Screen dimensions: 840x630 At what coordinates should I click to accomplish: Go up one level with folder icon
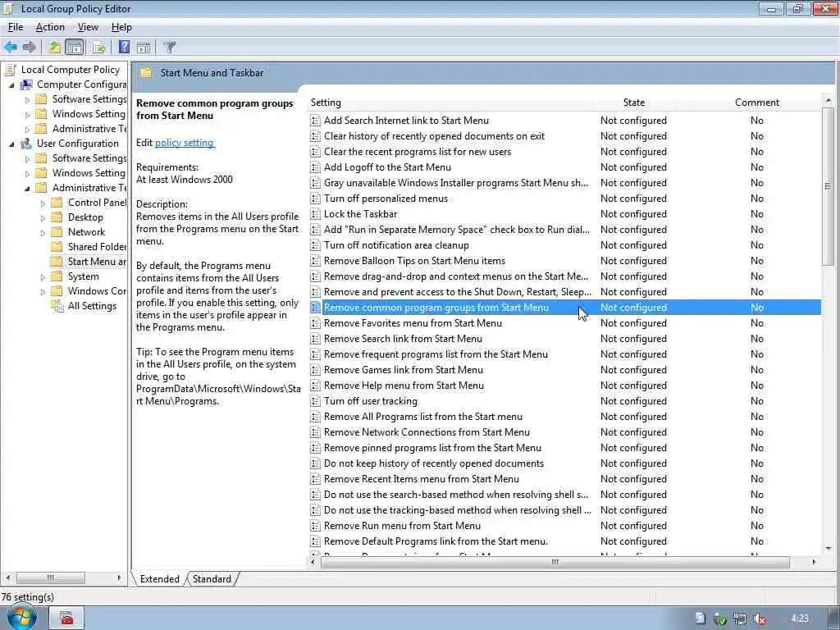click(55, 47)
